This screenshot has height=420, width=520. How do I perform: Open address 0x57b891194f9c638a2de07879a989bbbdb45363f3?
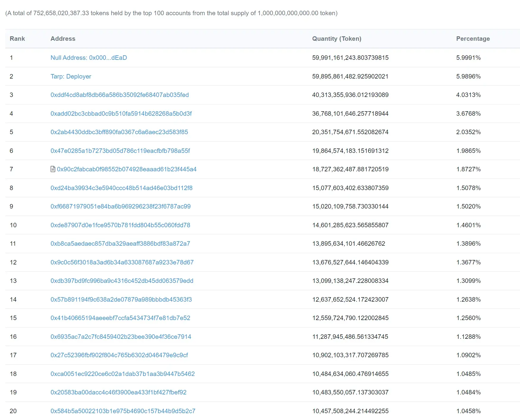[x=121, y=300]
